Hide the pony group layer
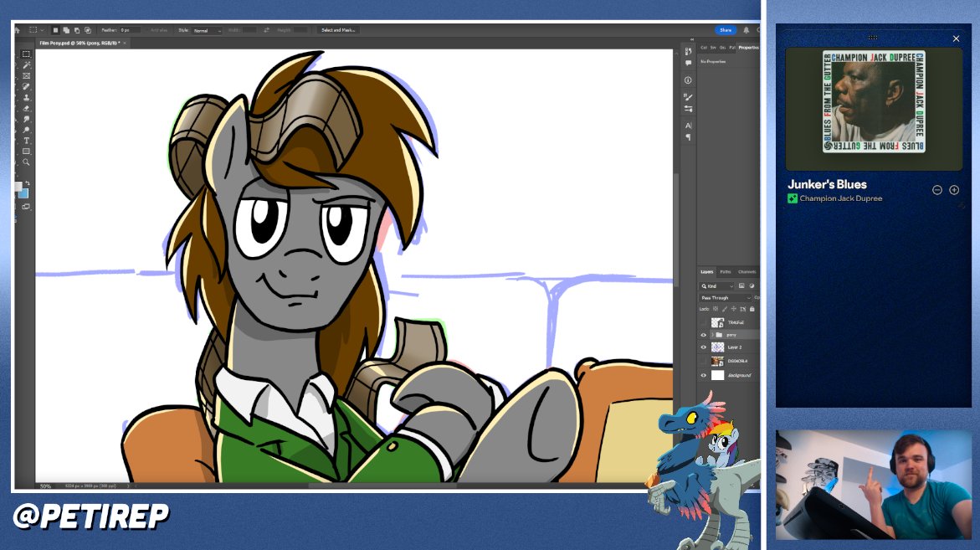 pos(703,335)
